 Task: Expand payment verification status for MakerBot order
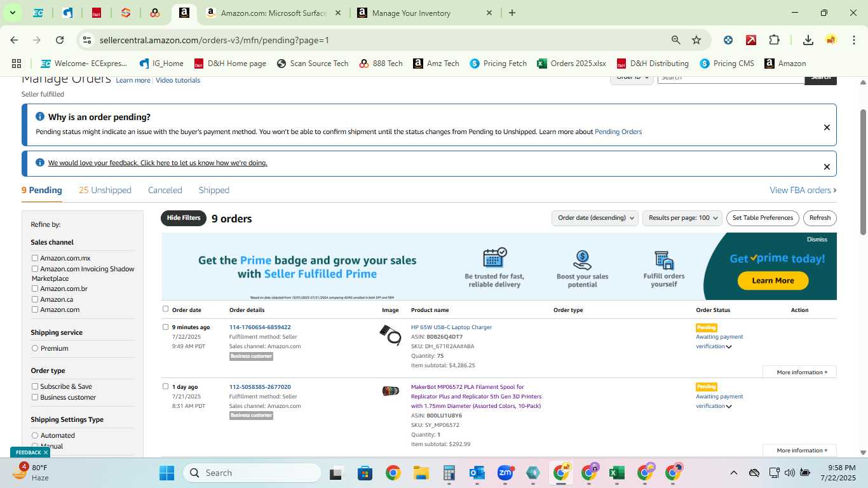pyautogui.click(x=729, y=407)
